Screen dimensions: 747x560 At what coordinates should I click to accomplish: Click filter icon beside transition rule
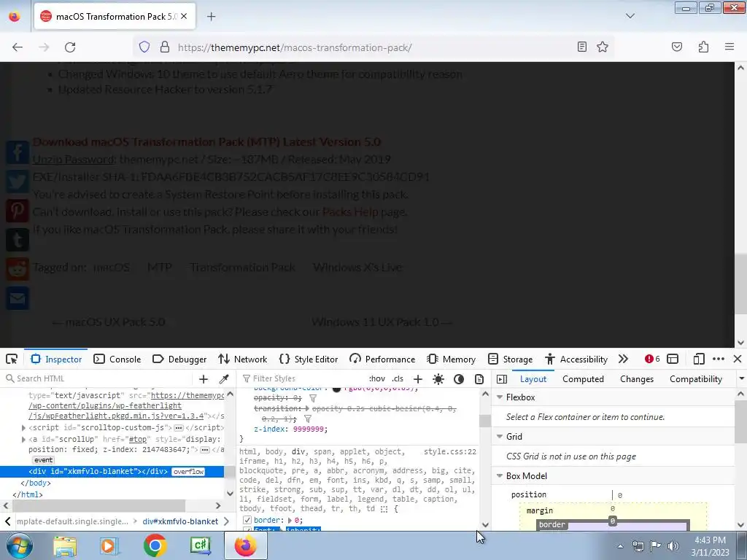[308, 419]
